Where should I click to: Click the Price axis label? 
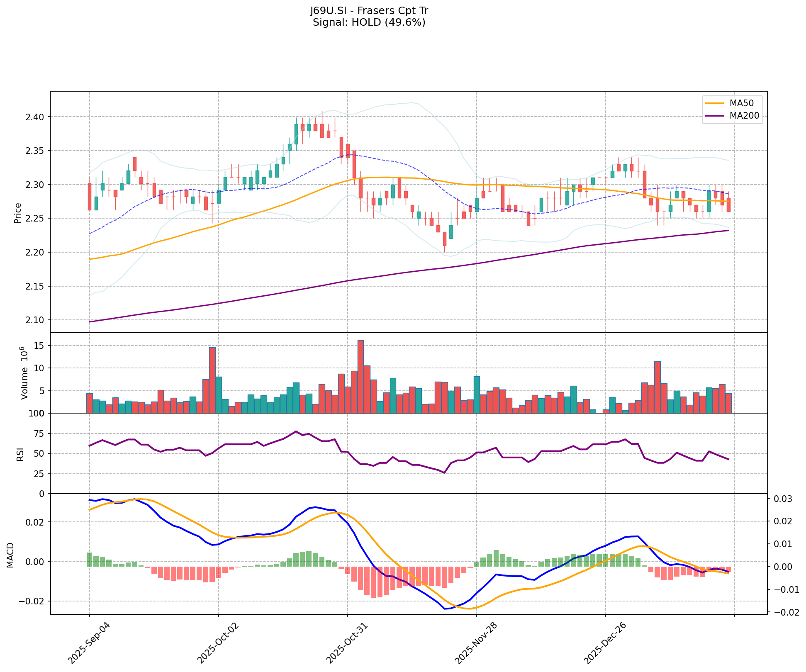17,213
